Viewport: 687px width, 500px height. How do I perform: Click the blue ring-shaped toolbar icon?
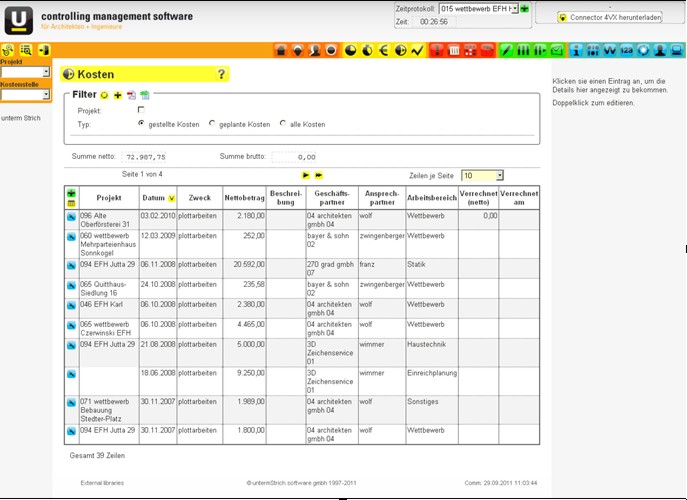coord(643,50)
